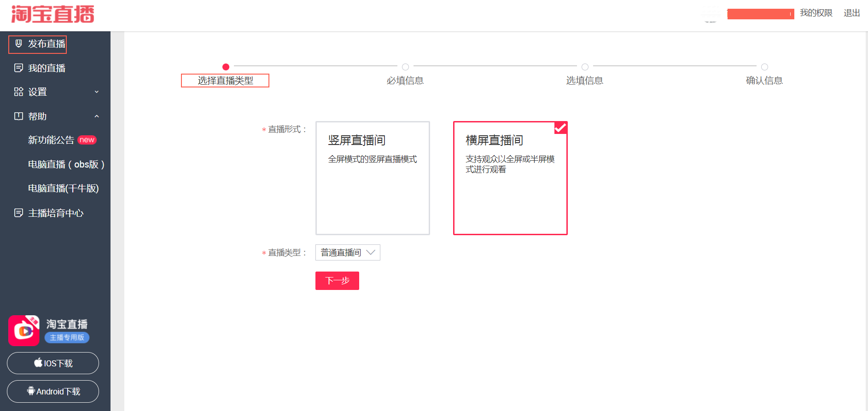Collapse the 帮助 menu chevron
This screenshot has height=411, width=868.
pos(97,116)
